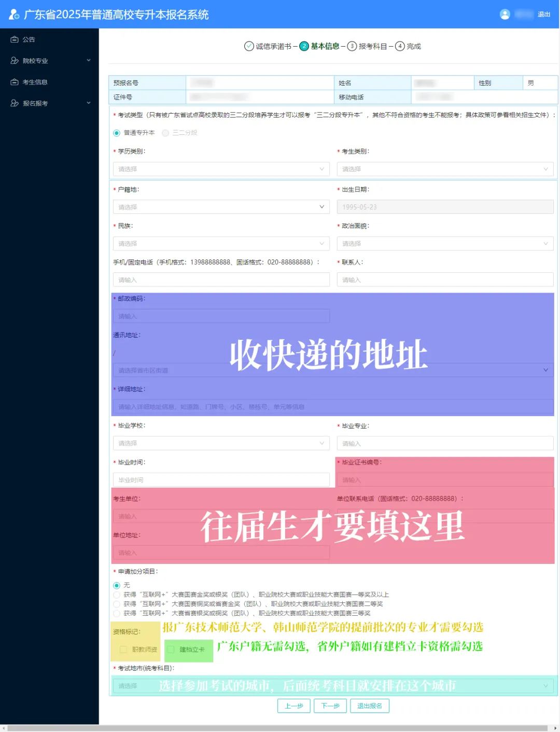Check the 职教师资 checkbox
The height and width of the screenshot is (732, 560).
click(x=123, y=650)
